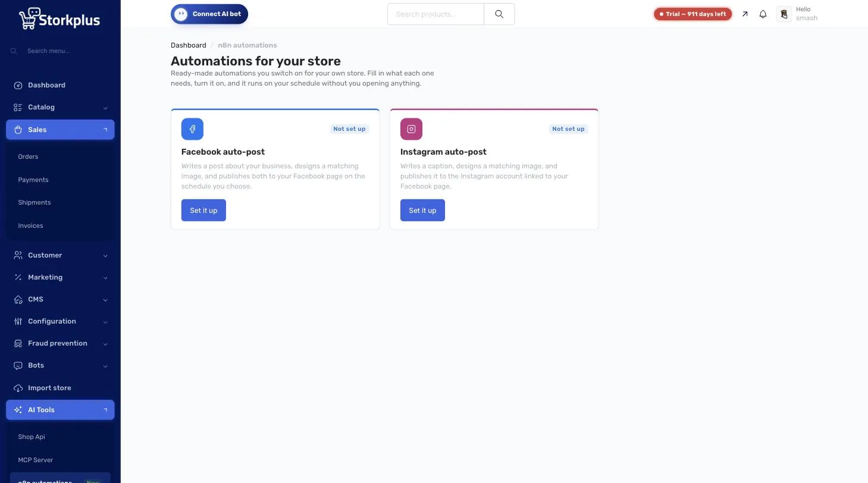868x483 pixels.
Task: Click the AI Tools sparkle icon
Action: 18,410
